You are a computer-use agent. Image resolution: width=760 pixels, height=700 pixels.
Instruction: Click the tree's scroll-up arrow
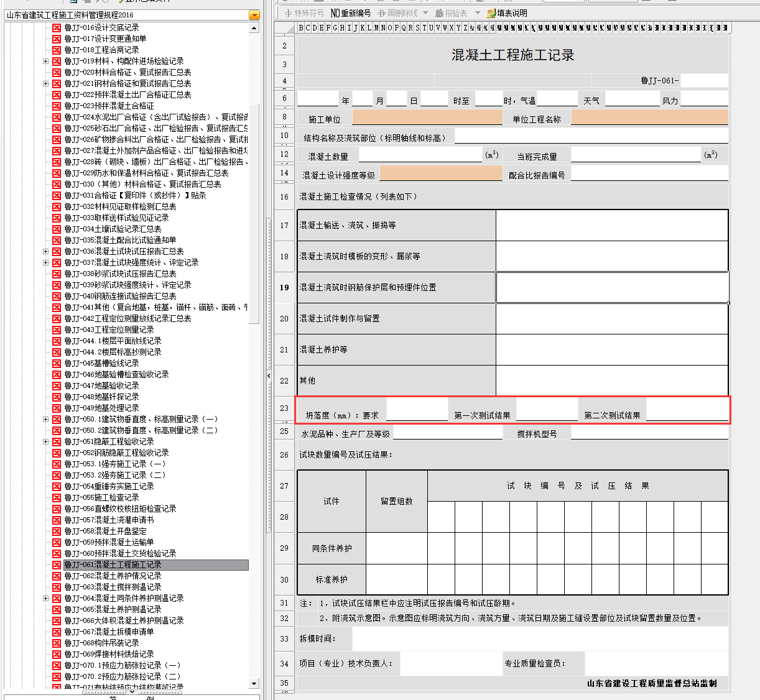tap(254, 28)
